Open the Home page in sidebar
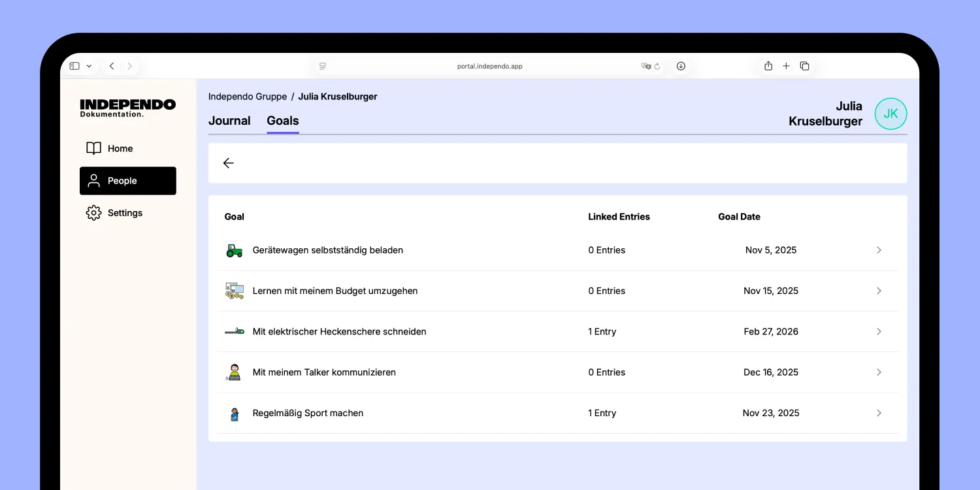Viewport: 980px width, 490px height. pyautogui.click(x=120, y=149)
